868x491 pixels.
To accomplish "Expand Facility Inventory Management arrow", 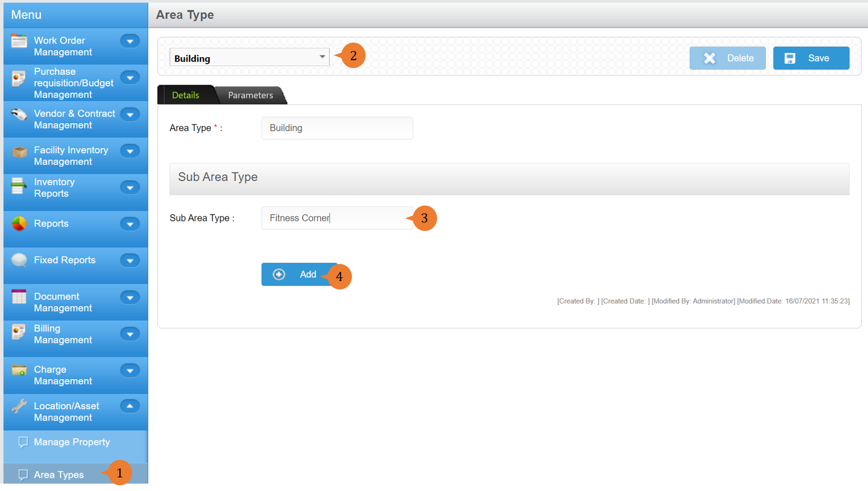I will click(x=130, y=151).
